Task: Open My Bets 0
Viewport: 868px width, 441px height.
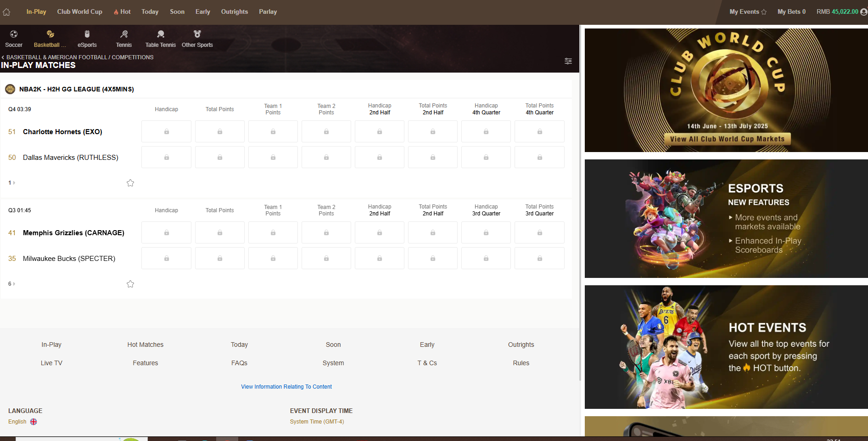Action: [791, 12]
